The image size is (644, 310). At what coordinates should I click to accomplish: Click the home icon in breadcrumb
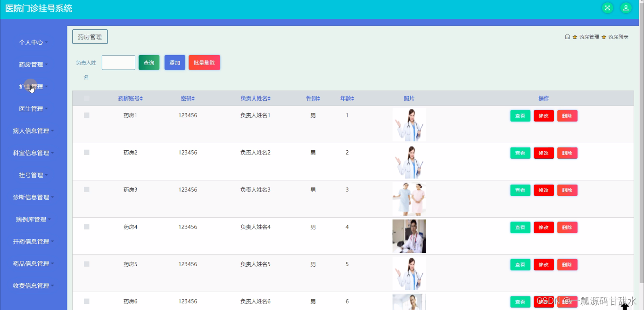pyautogui.click(x=568, y=37)
